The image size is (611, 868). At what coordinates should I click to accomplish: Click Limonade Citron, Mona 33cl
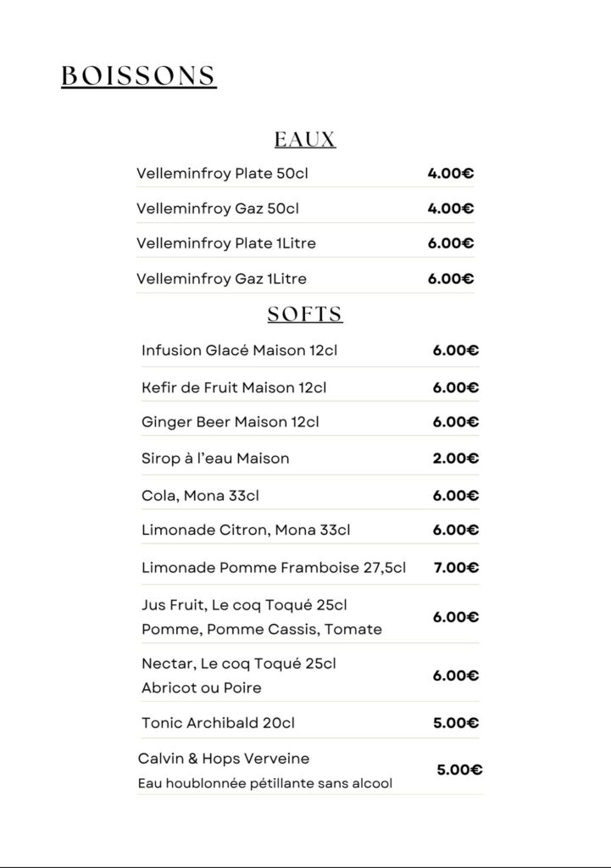(246, 530)
